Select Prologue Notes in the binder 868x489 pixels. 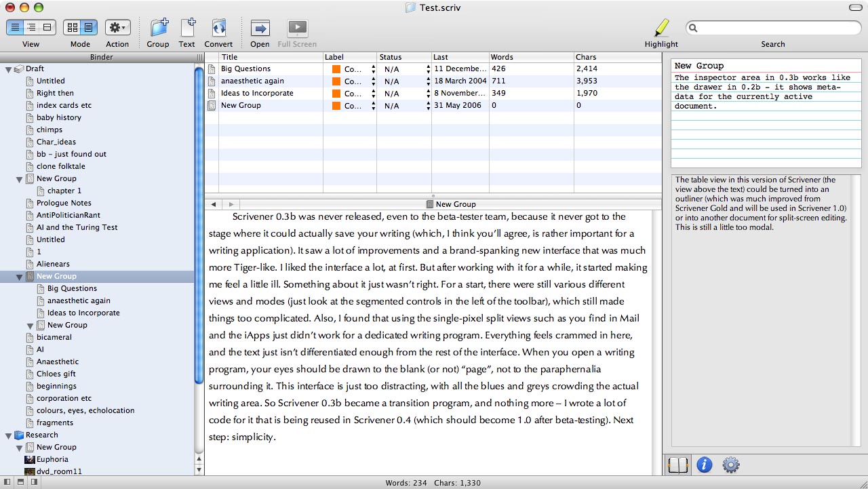pos(64,203)
